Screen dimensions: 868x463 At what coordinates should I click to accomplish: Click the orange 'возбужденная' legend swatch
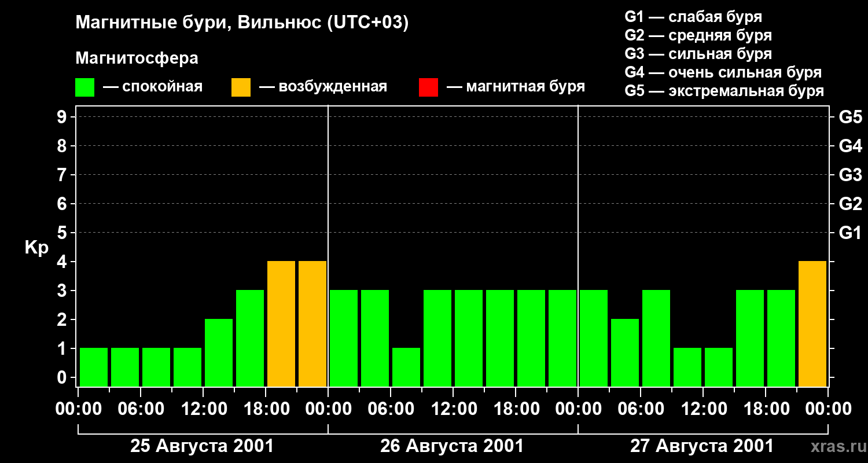click(x=241, y=87)
